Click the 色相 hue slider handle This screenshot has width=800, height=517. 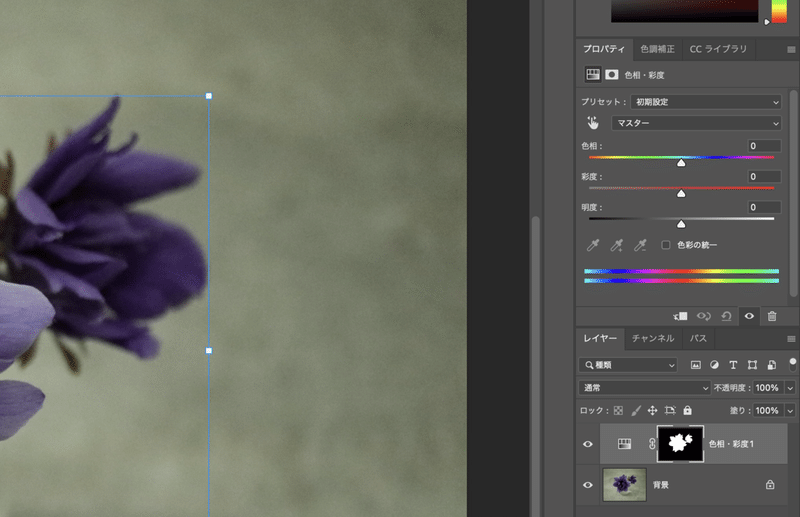(x=681, y=163)
